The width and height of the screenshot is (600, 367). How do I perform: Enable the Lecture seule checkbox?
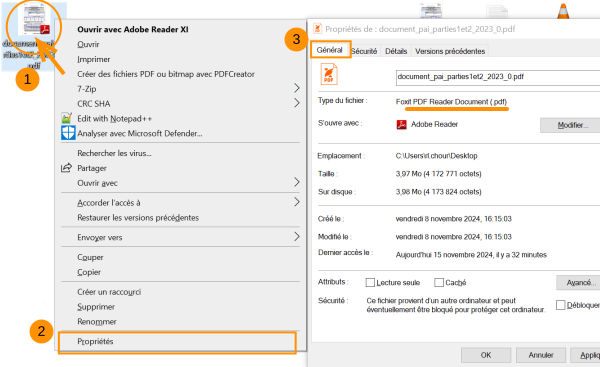(x=370, y=282)
